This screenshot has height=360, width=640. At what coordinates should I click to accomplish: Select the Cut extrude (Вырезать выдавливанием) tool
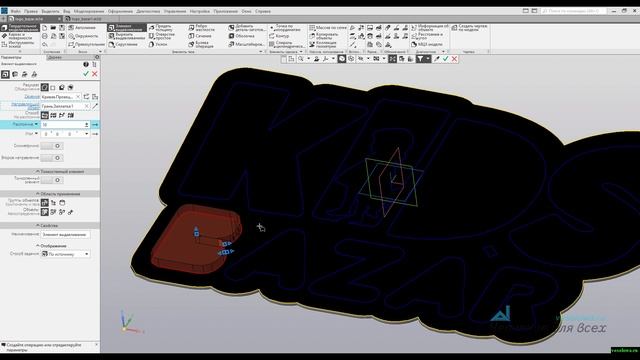point(127,36)
